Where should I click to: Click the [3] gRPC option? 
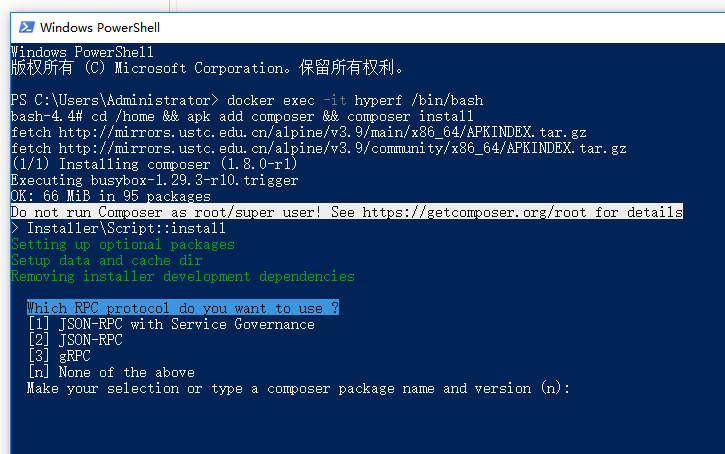tap(60, 356)
